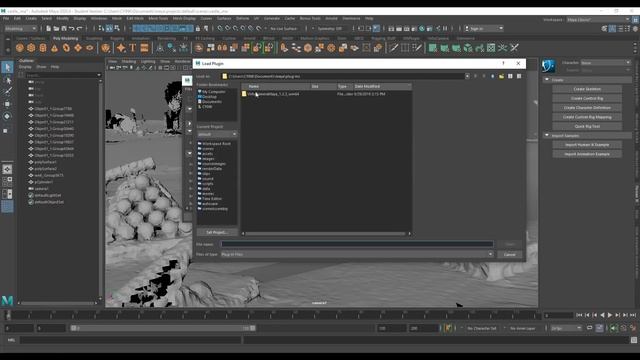Click Create Custom Rig Mapping button

(x=587, y=117)
